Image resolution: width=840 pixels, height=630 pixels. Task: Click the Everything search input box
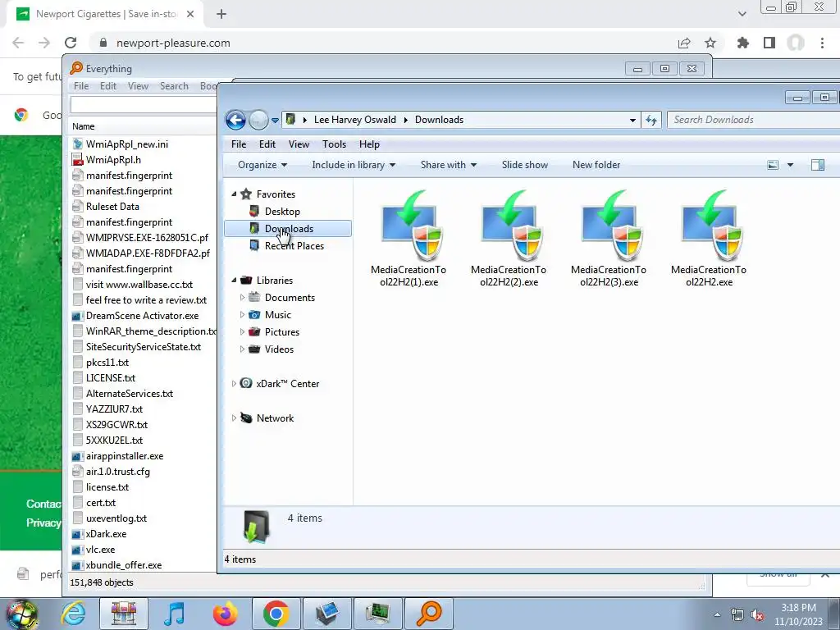tap(144, 105)
